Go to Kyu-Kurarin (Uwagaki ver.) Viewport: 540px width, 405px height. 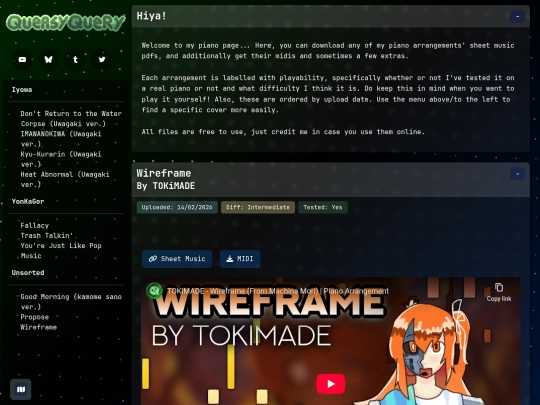tap(61, 159)
